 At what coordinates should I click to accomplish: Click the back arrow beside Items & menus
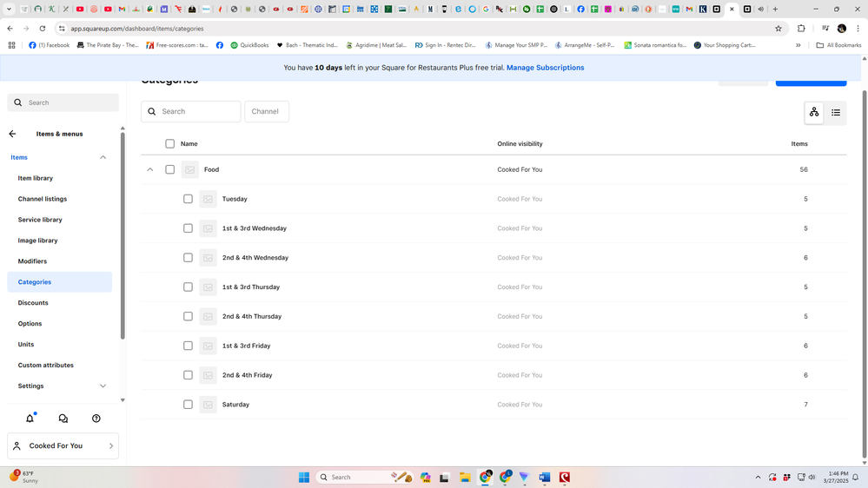[x=12, y=134]
